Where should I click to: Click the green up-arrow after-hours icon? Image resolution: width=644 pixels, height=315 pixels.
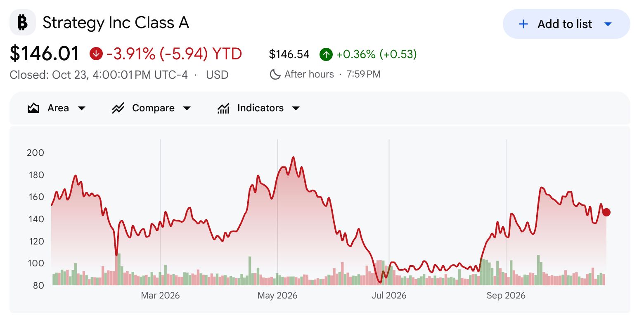[326, 54]
